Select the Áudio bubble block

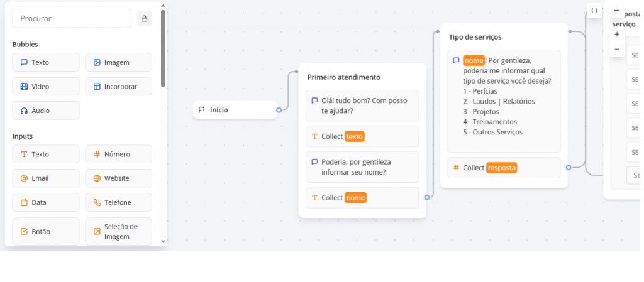tap(46, 111)
